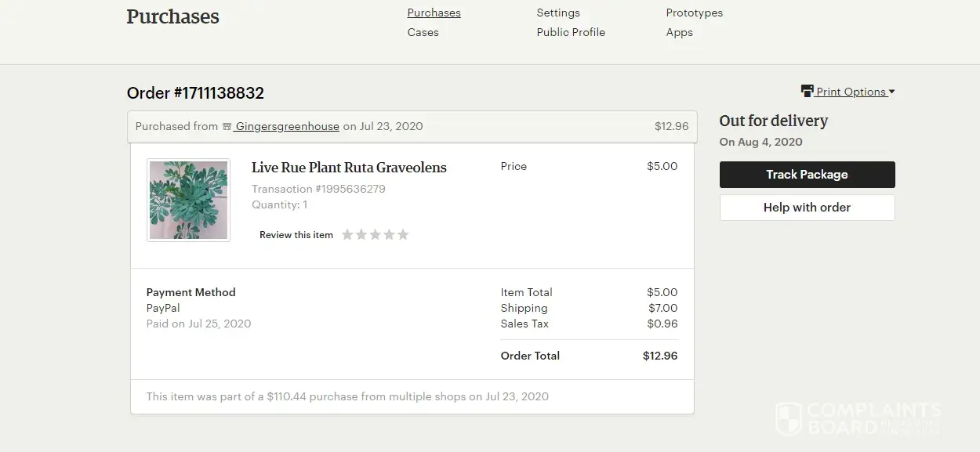The height and width of the screenshot is (452, 980).
Task: Rate the item two stars
Action: coord(361,234)
